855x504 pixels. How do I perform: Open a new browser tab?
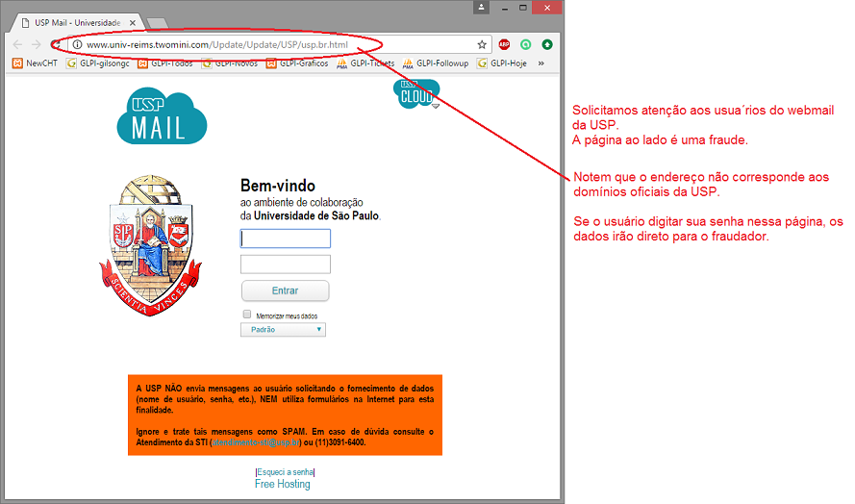[157, 23]
